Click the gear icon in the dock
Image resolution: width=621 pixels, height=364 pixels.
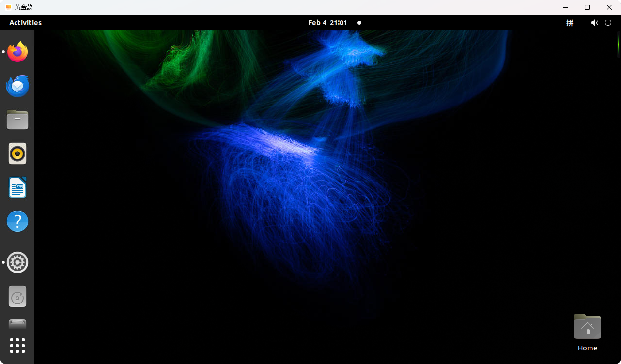click(x=17, y=262)
